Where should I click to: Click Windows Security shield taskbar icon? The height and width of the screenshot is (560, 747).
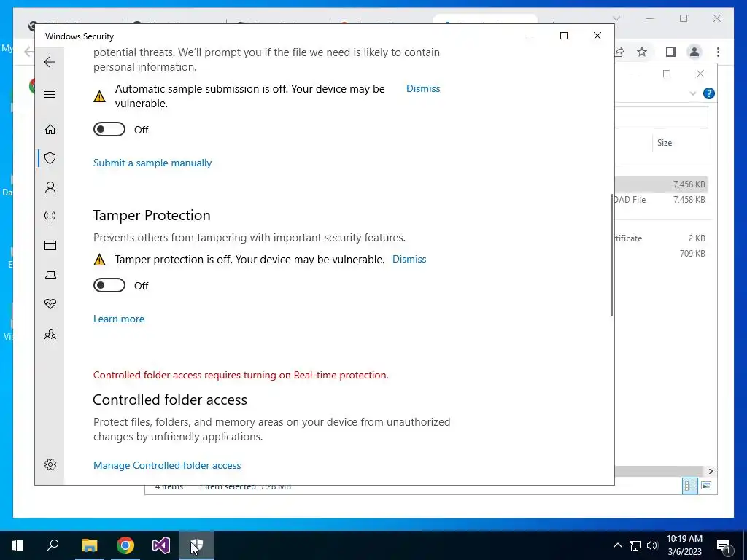pyautogui.click(x=197, y=545)
